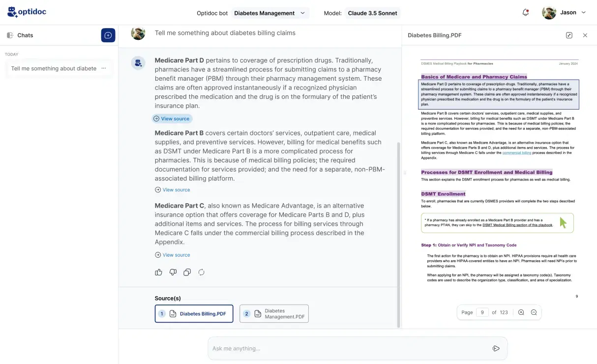
Task: Click the 'Basics of Medicare and Pharmacy Claims' heading
Action: tap(474, 77)
